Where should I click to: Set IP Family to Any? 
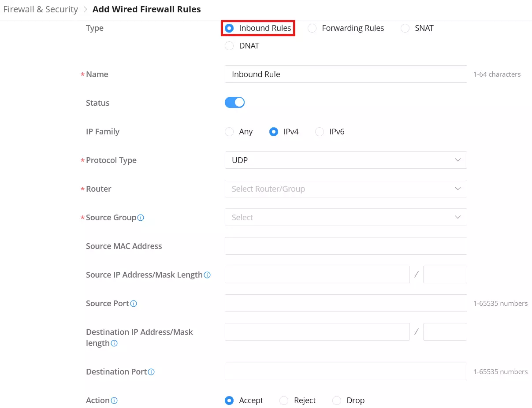[239, 132]
